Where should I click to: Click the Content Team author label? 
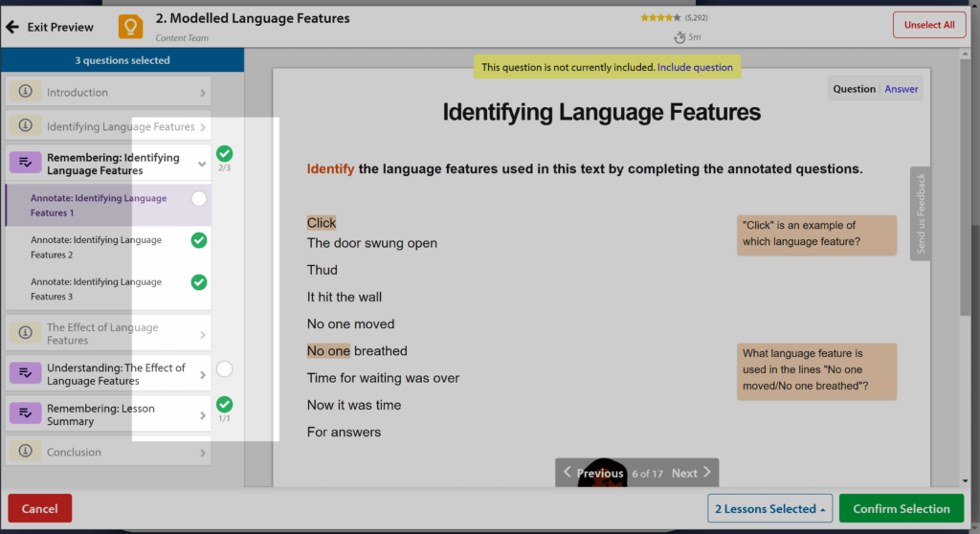182,38
